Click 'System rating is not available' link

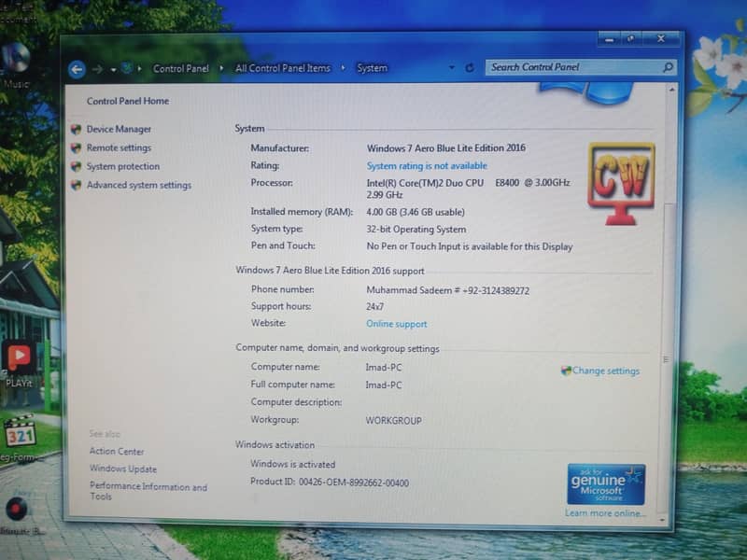427,165
